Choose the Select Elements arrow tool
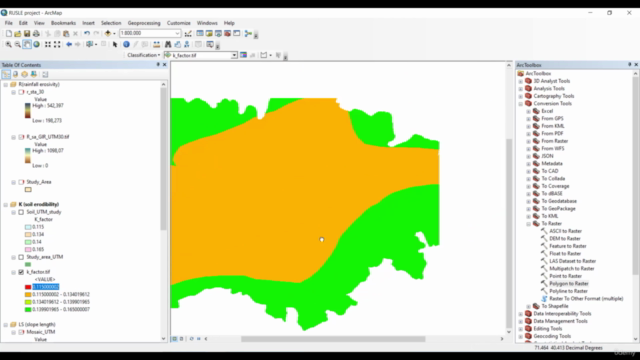 (x=115, y=44)
